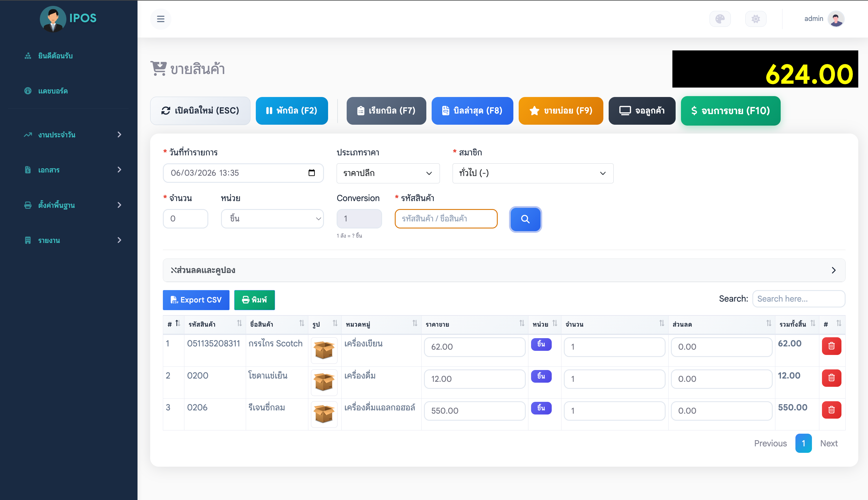Open the calendar picker in date field
The image size is (868, 500).
point(311,173)
